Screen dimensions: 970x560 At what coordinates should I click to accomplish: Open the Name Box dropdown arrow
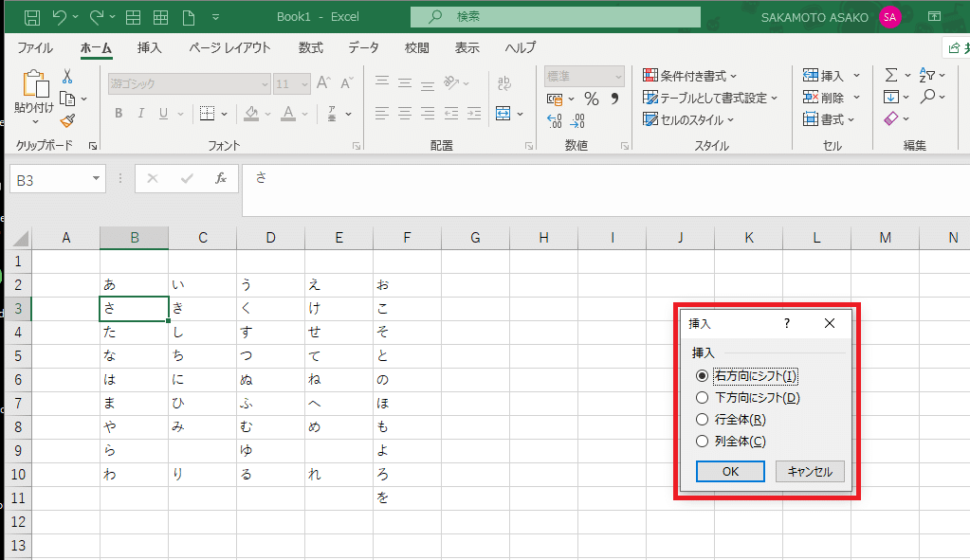[96, 179]
